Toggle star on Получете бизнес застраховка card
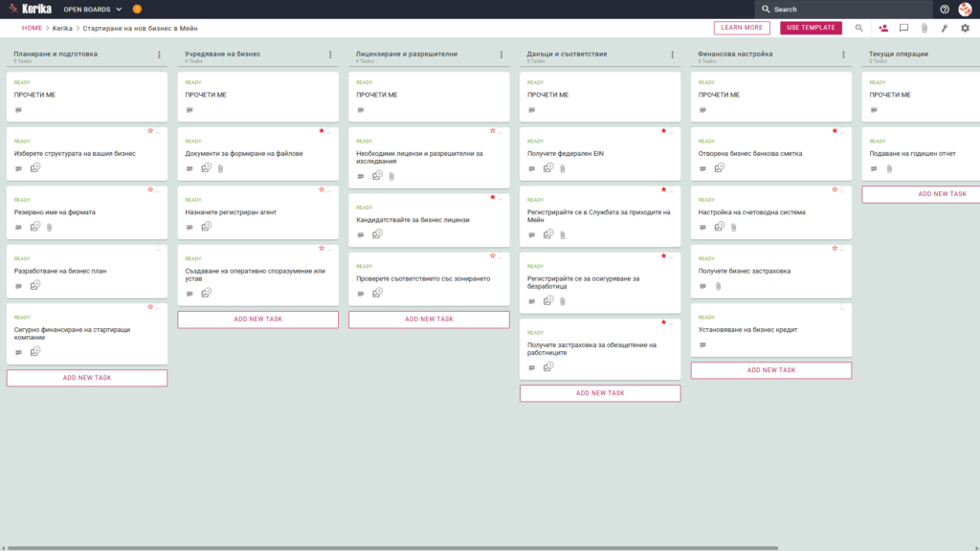Viewport: 980px width, 551px height. click(x=835, y=248)
